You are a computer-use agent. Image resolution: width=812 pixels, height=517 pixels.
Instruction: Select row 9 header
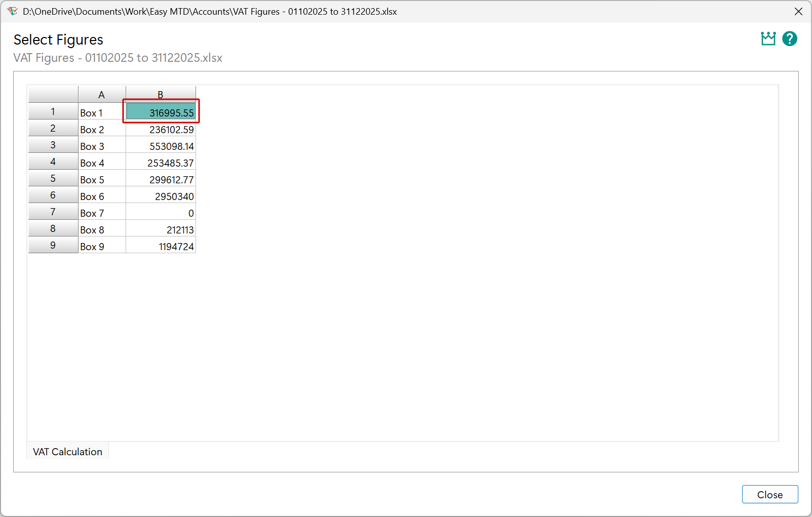tap(53, 246)
